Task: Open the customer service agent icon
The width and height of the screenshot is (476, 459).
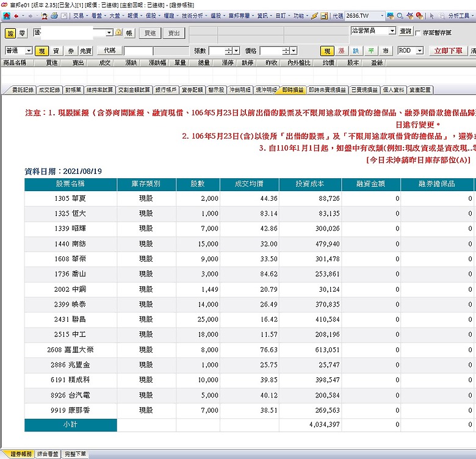Action: (x=45, y=16)
